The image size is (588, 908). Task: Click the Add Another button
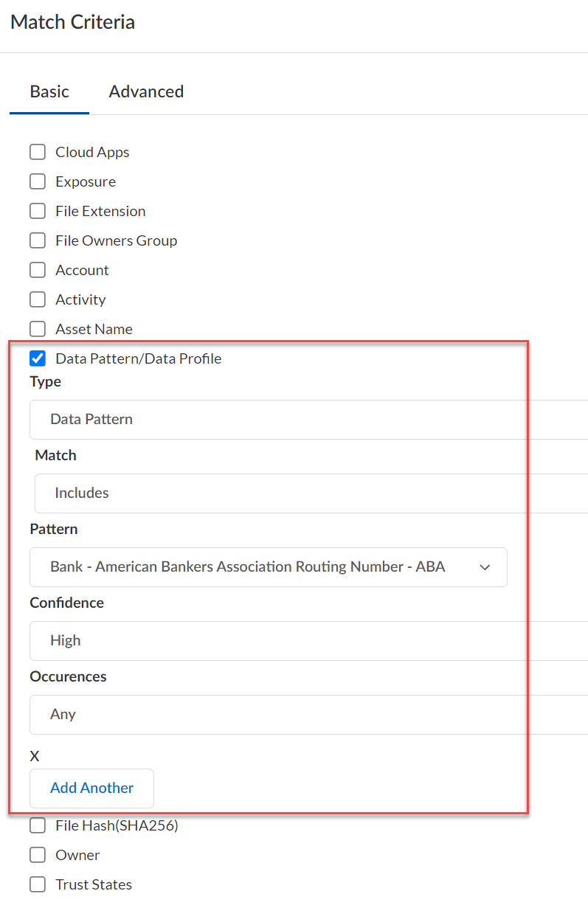click(x=91, y=788)
